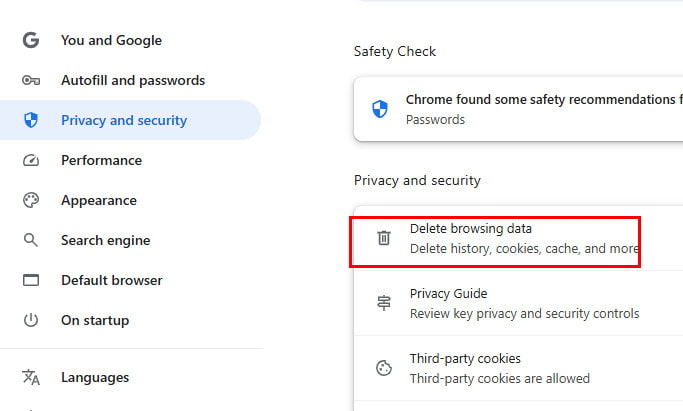Click the Safety Check blue shield icon
This screenshot has height=411, width=683.
[x=380, y=109]
